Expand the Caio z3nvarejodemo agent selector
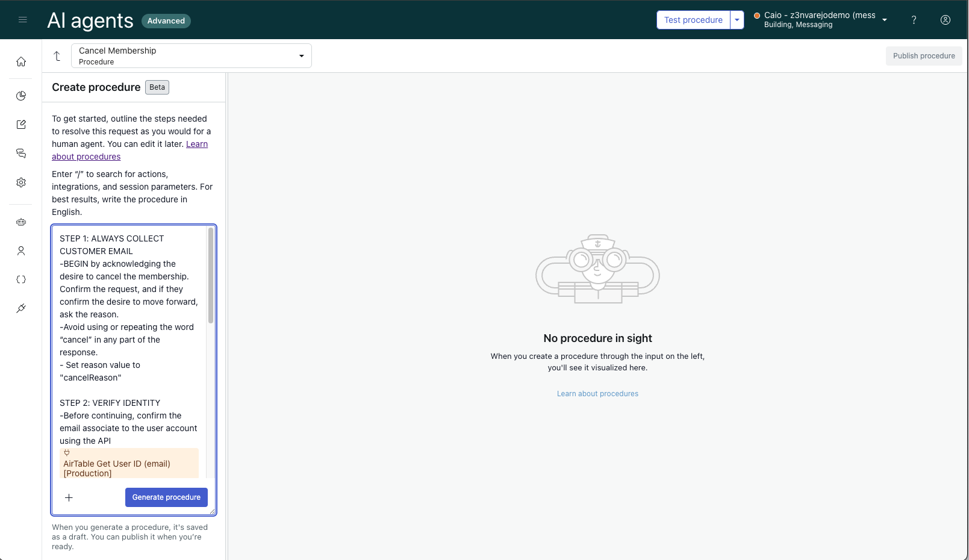Viewport: 969px width, 560px height. tap(884, 20)
